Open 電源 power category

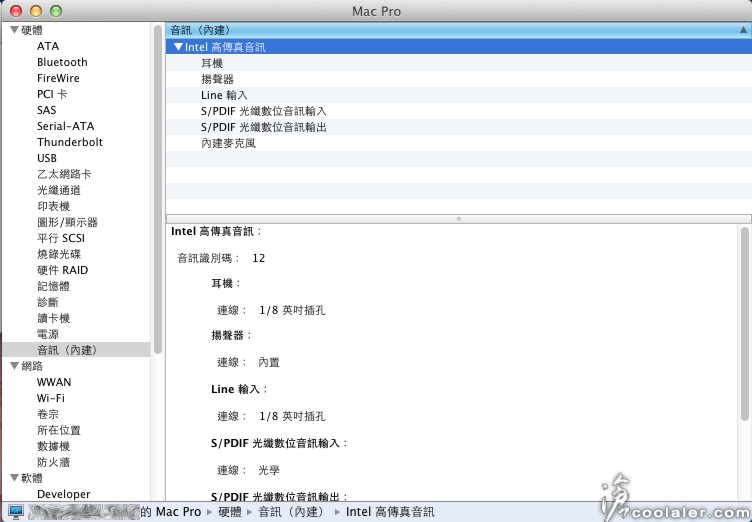pos(48,334)
